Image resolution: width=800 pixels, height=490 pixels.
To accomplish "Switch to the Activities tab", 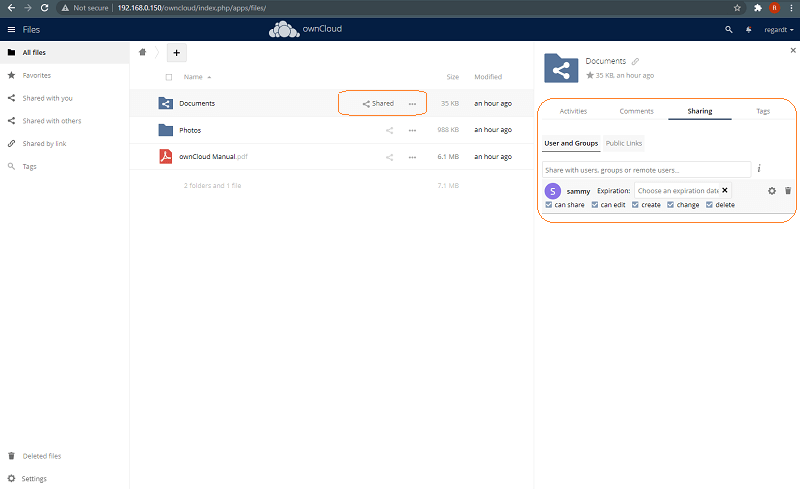I will (573, 111).
